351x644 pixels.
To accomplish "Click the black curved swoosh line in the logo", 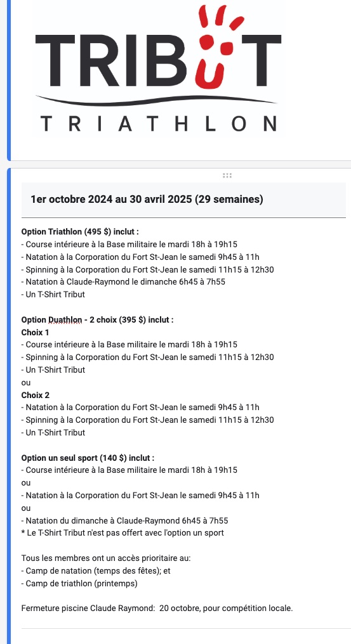I will click(156, 100).
